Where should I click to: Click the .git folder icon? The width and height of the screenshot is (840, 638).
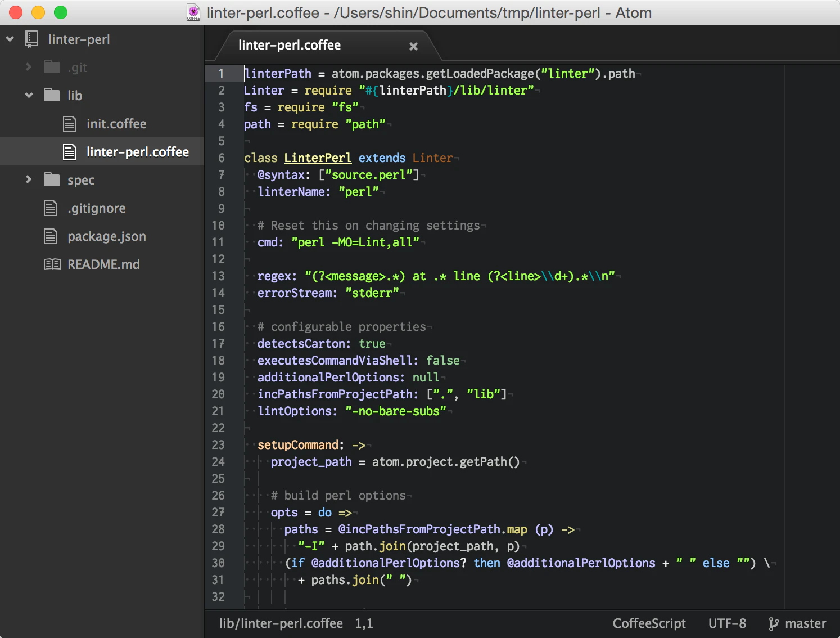[x=52, y=67]
